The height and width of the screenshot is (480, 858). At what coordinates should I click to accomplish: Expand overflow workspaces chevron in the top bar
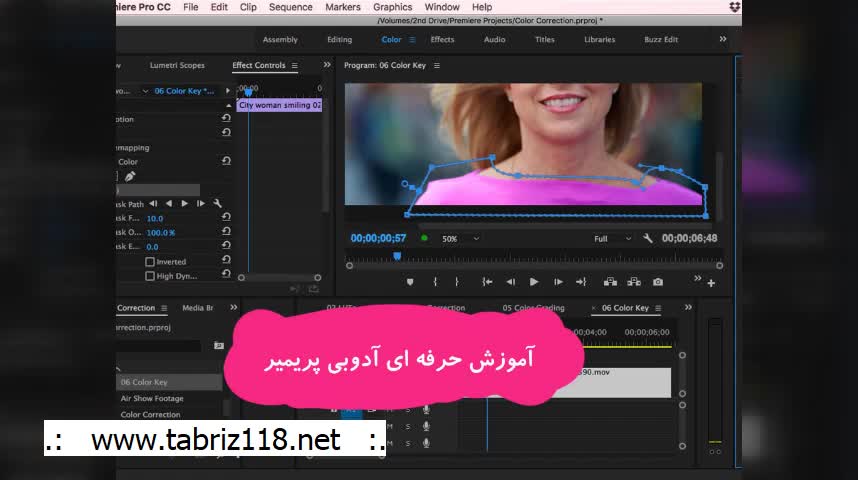coord(723,39)
